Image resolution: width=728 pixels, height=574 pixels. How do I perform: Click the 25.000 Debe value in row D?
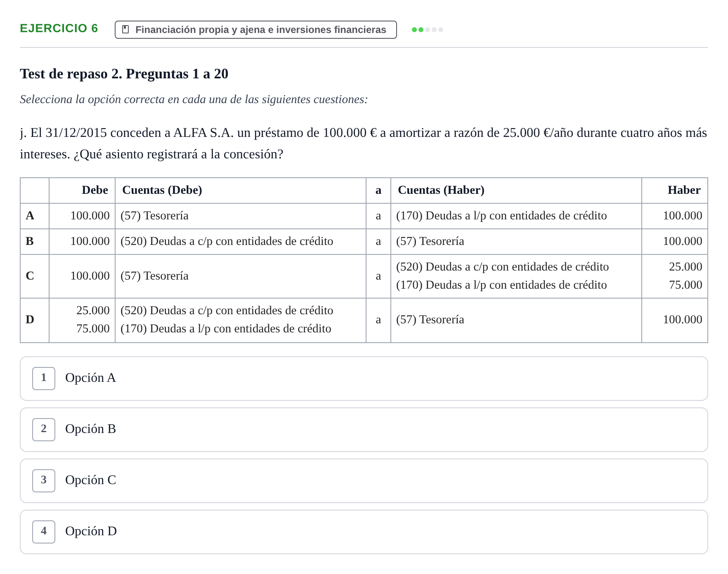(93, 311)
